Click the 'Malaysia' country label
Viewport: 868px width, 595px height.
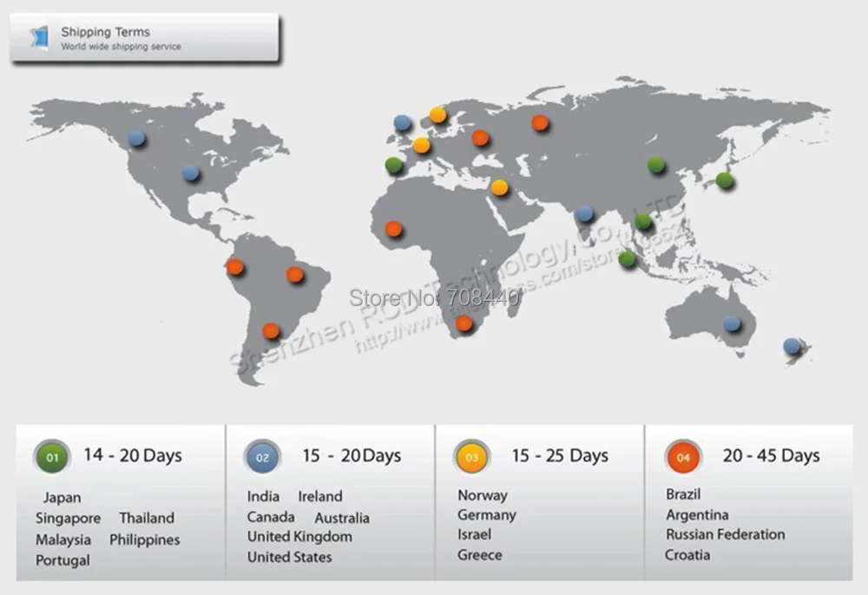[x=63, y=539]
